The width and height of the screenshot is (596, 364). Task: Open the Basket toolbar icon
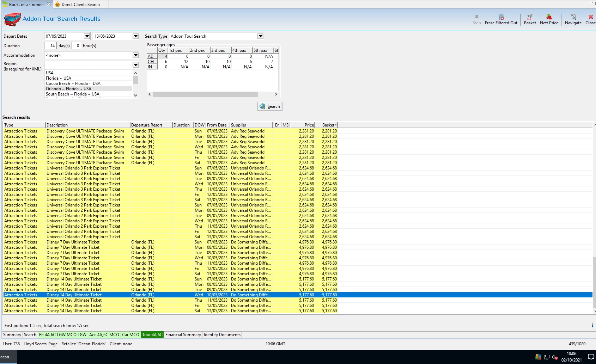coord(530,19)
